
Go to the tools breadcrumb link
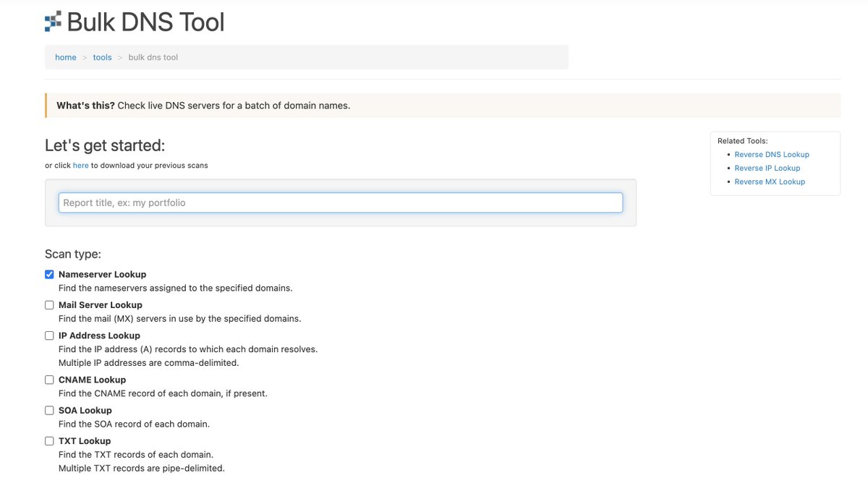tap(102, 57)
